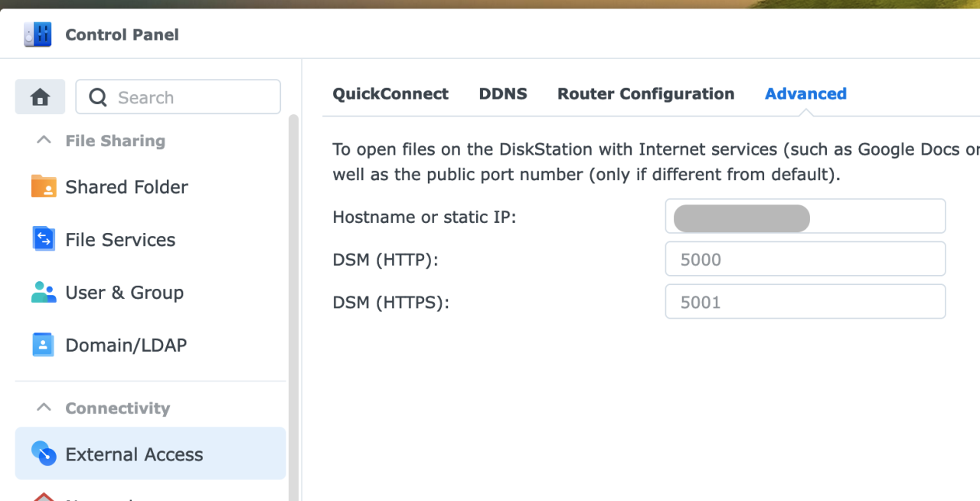Open the DDNS tab
The image size is (980, 501).
pos(503,93)
